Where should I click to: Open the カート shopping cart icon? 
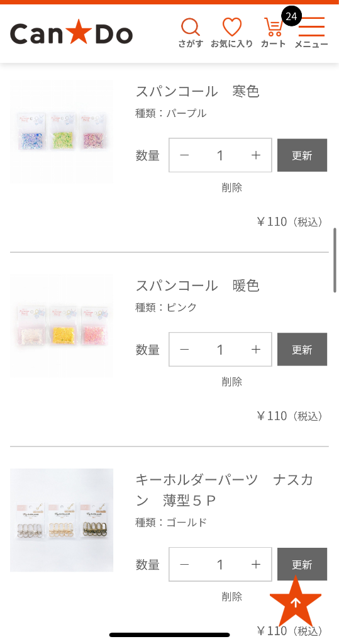[x=273, y=33]
